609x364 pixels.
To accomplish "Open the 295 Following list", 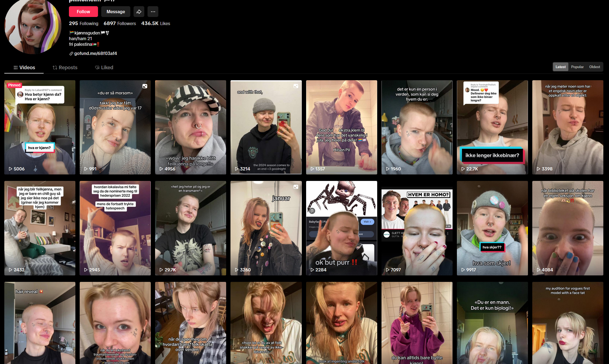I will tap(83, 23).
